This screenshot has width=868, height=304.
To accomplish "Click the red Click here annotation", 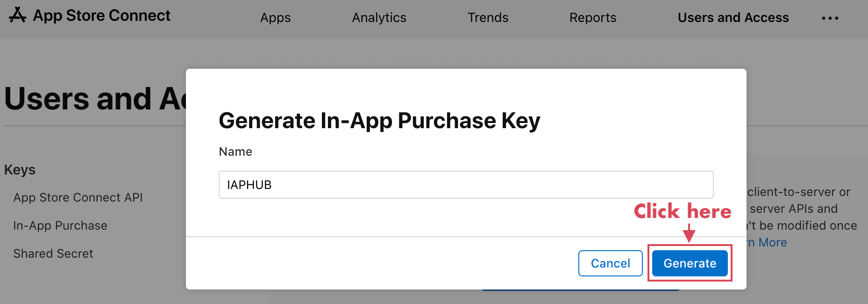I will pos(682,211).
